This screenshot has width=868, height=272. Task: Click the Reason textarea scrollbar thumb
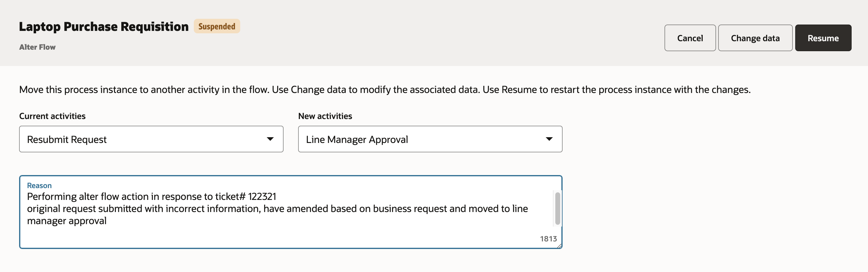(557, 208)
